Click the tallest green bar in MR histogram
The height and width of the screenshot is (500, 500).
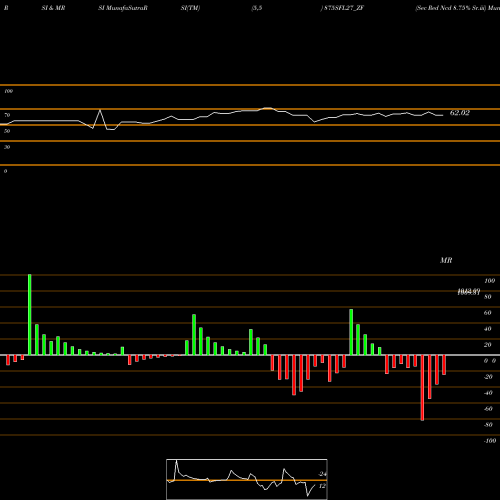tap(30, 315)
